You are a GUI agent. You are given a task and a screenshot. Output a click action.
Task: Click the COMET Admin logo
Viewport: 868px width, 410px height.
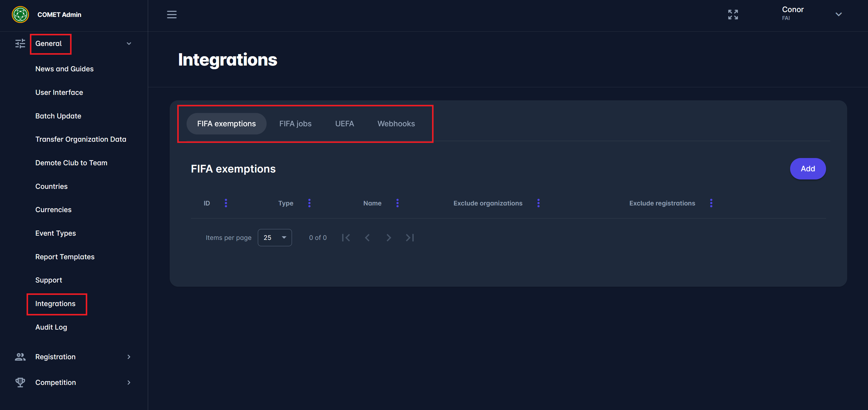20,15
